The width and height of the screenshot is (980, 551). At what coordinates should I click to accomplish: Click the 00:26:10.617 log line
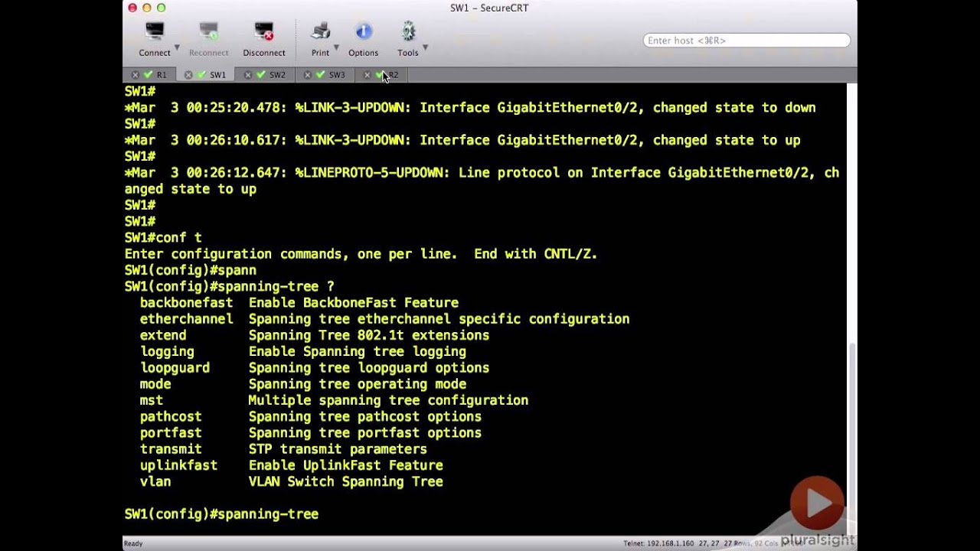(462, 140)
